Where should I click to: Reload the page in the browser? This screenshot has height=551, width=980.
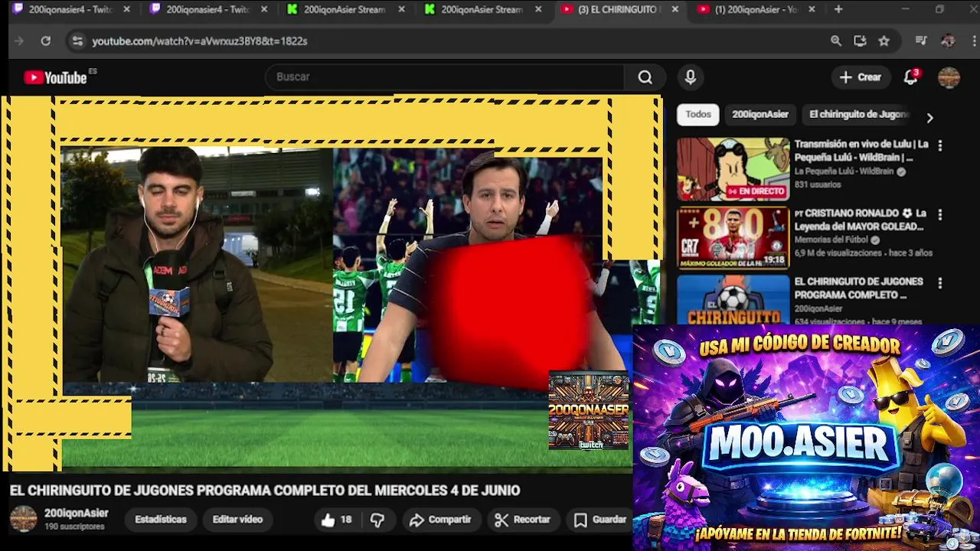[x=46, y=41]
